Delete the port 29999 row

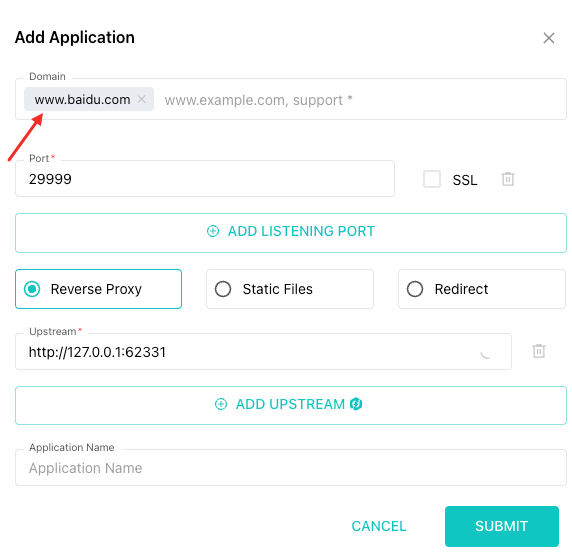point(508,179)
